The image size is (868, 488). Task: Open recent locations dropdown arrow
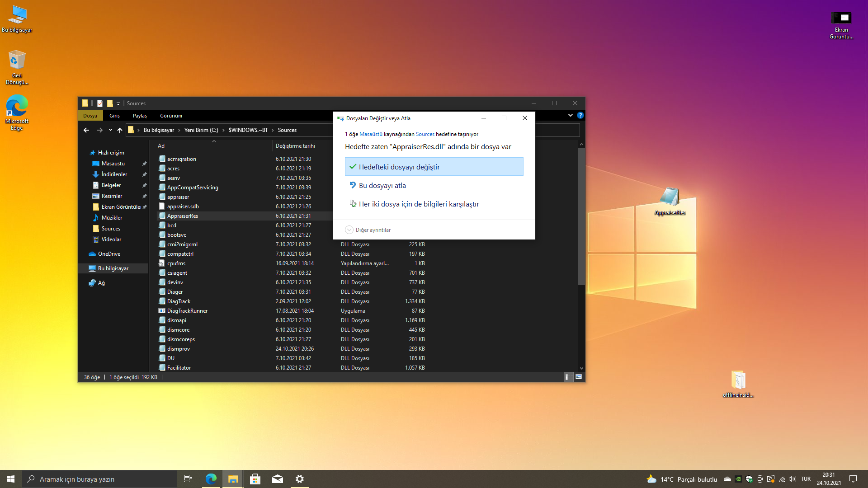110,130
